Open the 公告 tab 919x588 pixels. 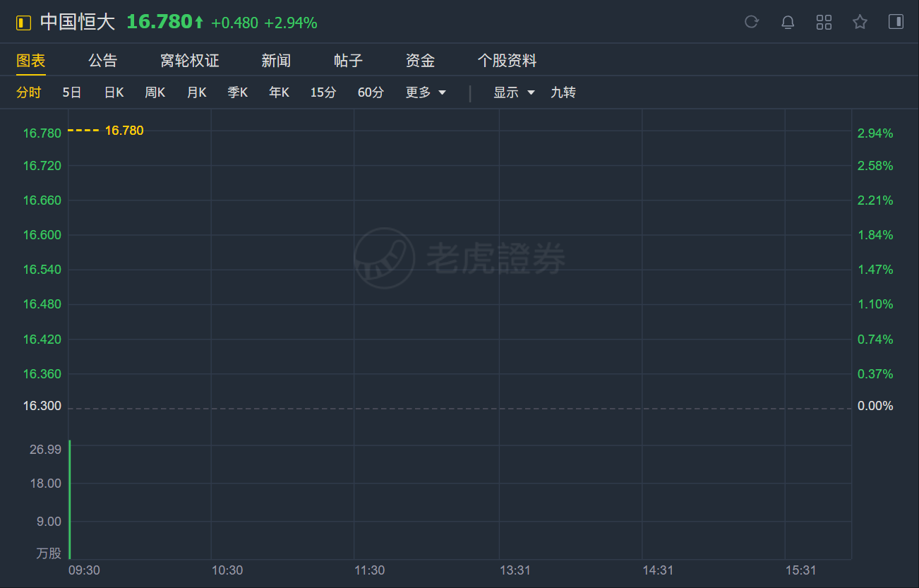[x=103, y=61]
